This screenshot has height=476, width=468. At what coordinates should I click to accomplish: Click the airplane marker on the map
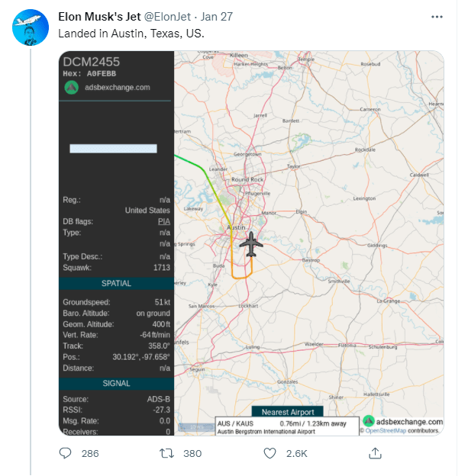click(251, 244)
